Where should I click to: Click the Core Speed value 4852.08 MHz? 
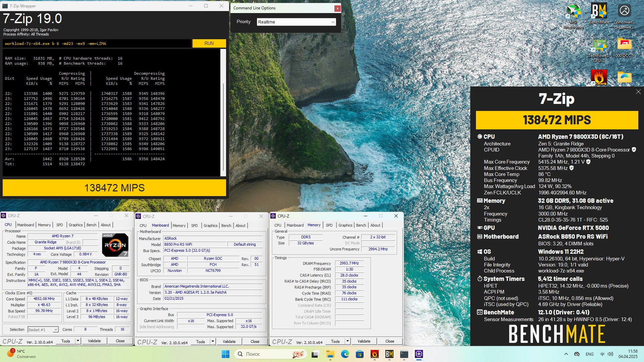click(x=44, y=299)
